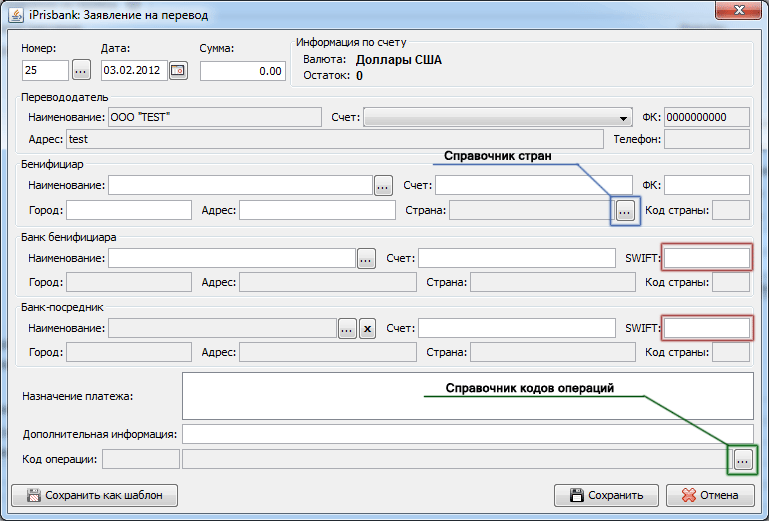The width and height of the screenshot is (769, 521).
Task: Open beneficiary name lookup button
Action: pyautogui.click(x=383, y=185)
